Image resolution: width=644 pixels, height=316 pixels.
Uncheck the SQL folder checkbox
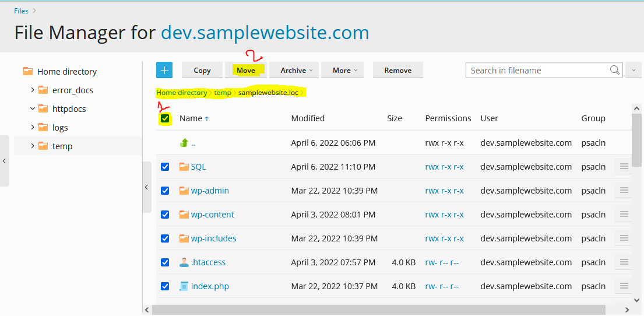[x=165, y=167]
